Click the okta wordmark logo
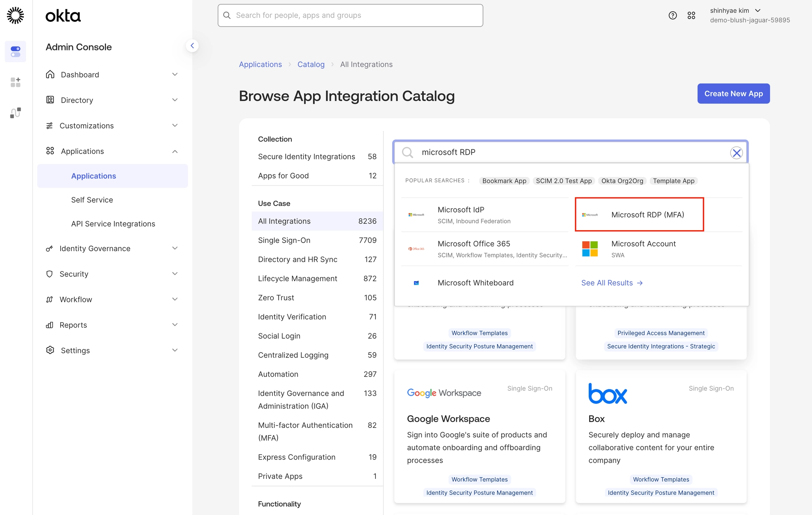This screenshot has height=515, width=812. pos(63,16)
